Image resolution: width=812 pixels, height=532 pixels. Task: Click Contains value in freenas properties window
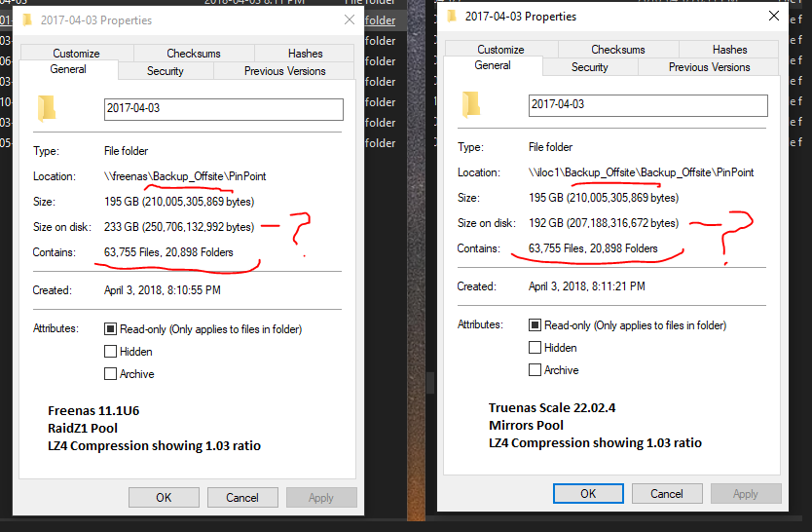click(168, 252)
